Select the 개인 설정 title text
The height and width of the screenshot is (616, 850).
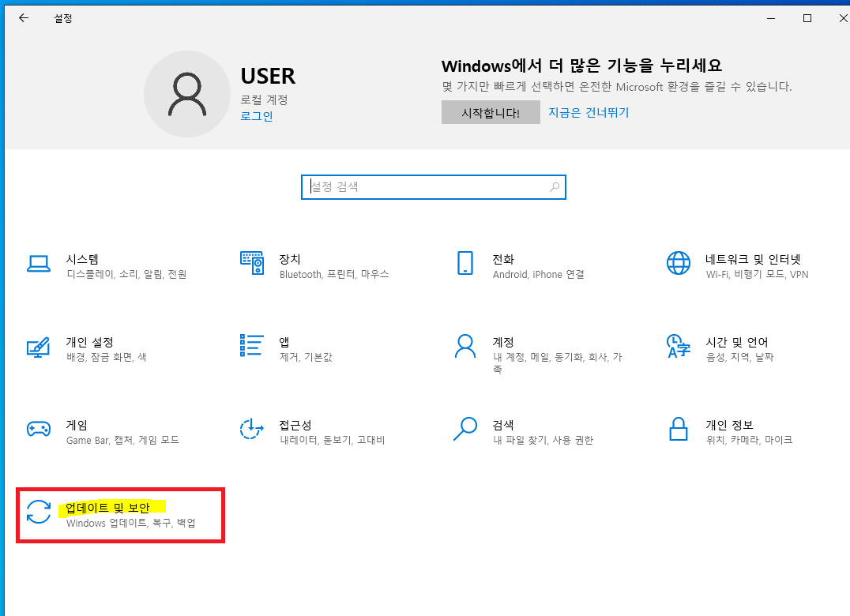pos(90,342)
